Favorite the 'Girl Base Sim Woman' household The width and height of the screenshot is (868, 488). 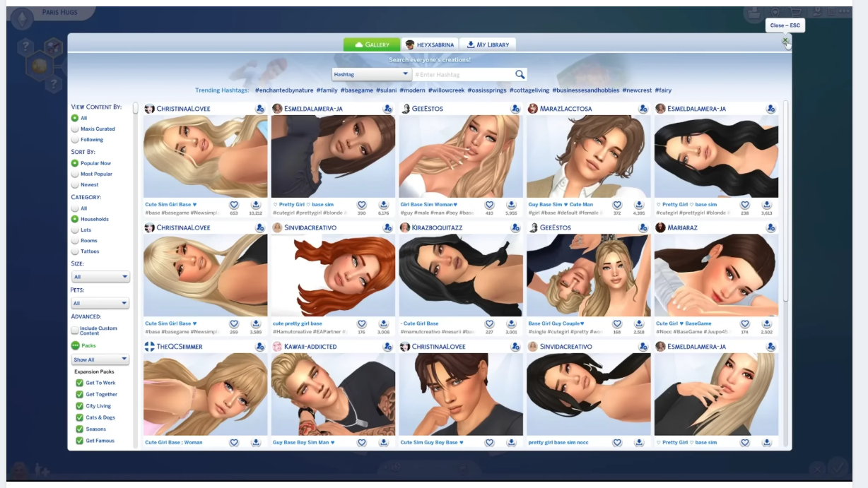[x=489, y=205]
